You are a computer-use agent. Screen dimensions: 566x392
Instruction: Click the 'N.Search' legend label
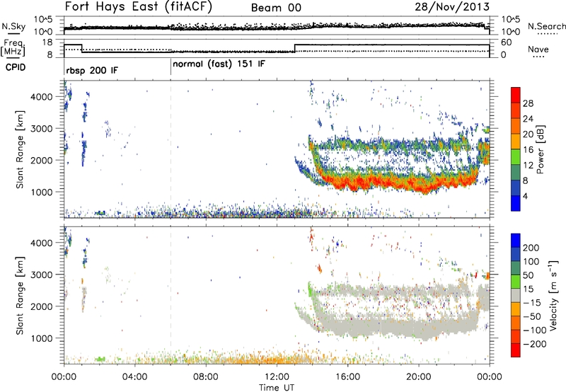pyautogui.click(x=546, y=26)
